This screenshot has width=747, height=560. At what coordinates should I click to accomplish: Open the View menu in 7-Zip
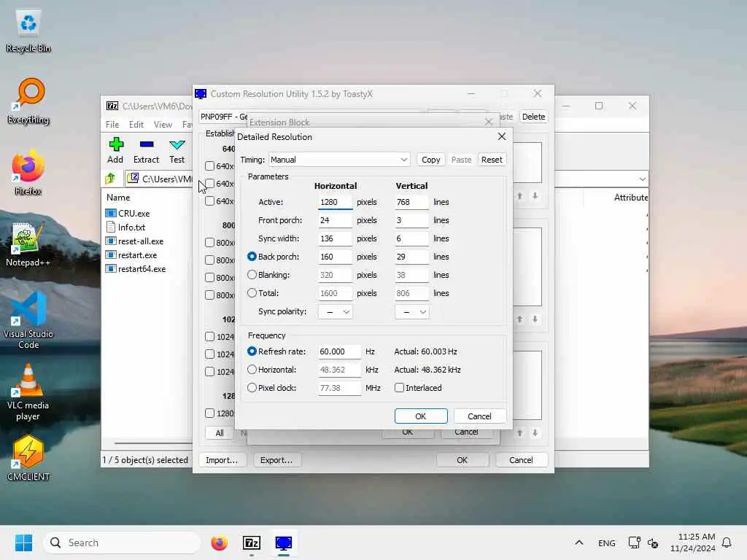(x=163, y=124)
